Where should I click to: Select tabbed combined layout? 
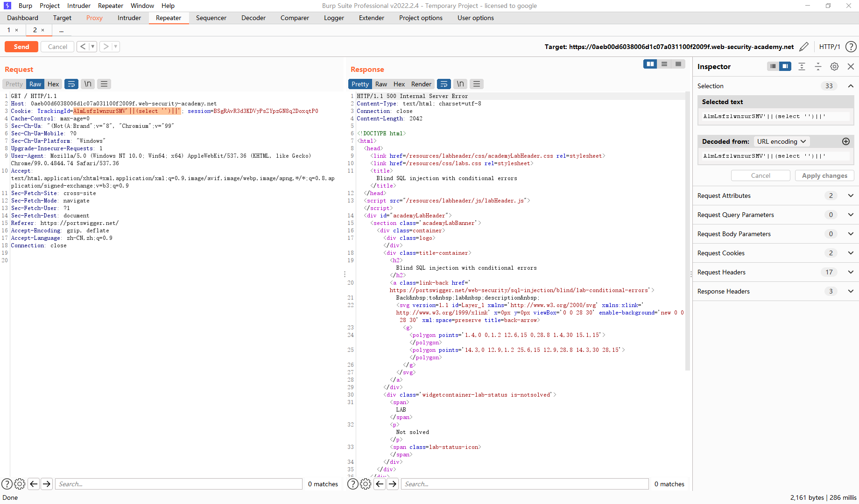[x=678, y=64]
